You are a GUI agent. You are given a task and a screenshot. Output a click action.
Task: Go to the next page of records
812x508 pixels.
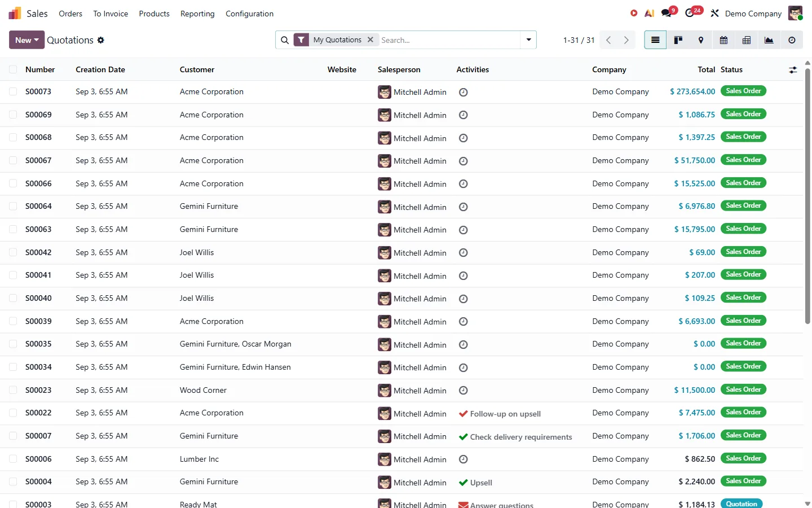pos(626,40)
